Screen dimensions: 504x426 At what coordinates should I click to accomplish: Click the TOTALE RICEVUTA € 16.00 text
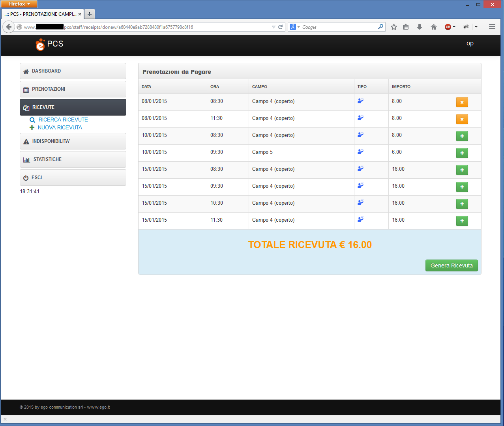pyautogui.click(x=310, y=245)
